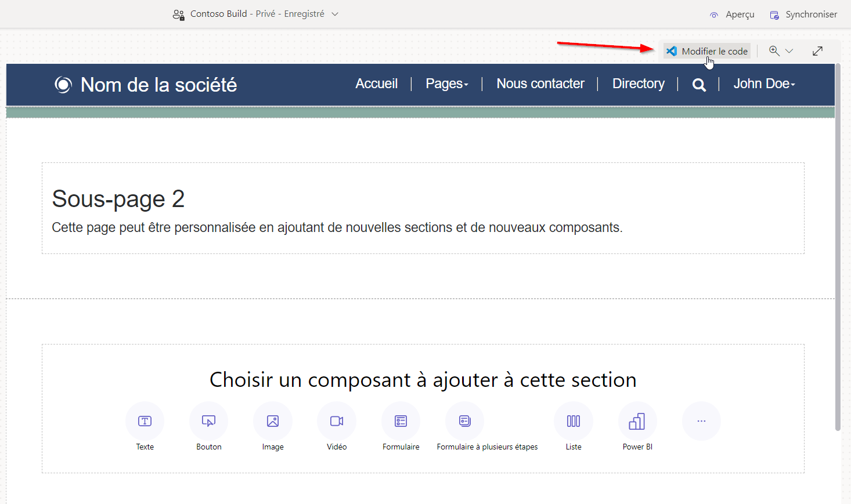851x504 pixels.
Task: Click the Nom de la société site title
Action: coord(159,85)
